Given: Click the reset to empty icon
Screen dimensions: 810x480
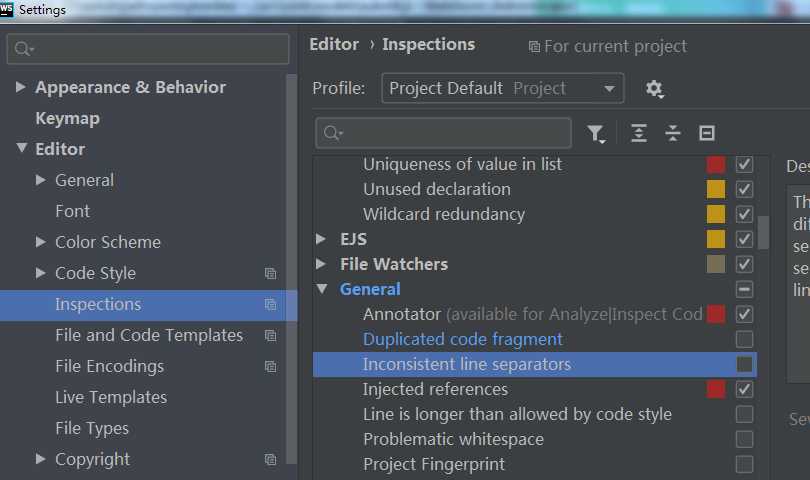Looking at the screenshot, I should pos(707,133).
